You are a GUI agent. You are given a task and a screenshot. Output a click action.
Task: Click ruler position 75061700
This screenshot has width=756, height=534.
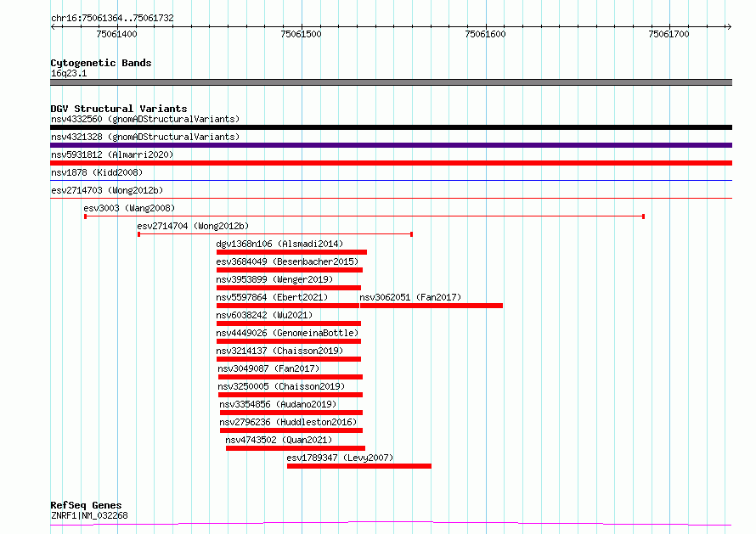point(669,34)
